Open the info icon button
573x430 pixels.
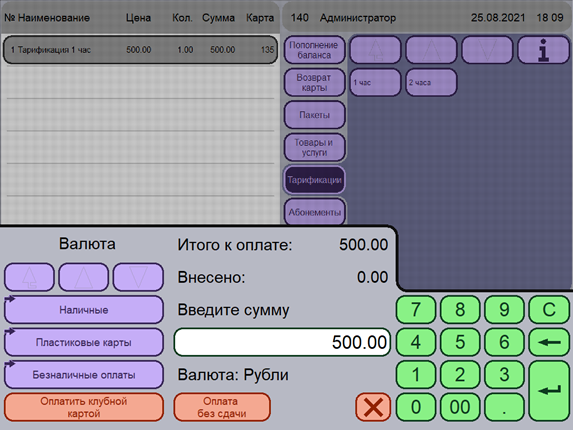pyautogui.click(x=543, y=50)
